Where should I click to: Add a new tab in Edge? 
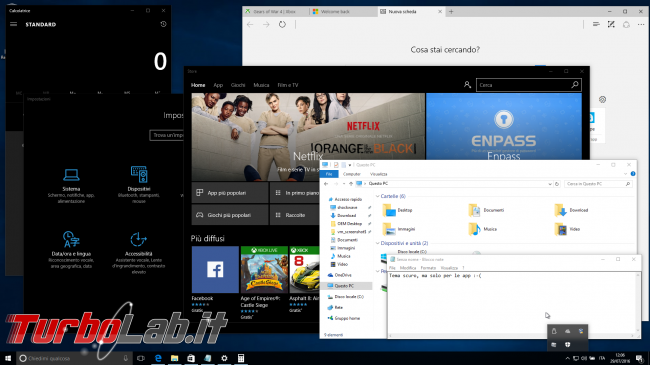coord(451,12)
